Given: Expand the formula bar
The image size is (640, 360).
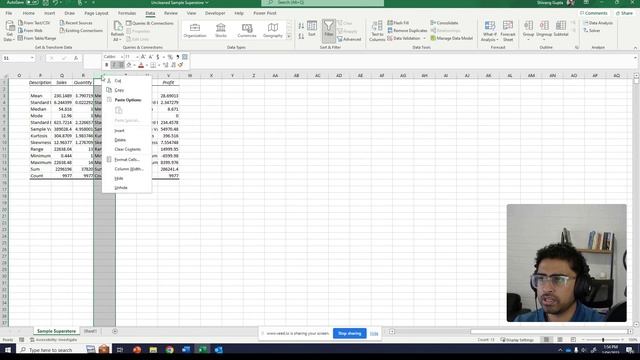Looking at the screenshot, I should coord(635,58).
